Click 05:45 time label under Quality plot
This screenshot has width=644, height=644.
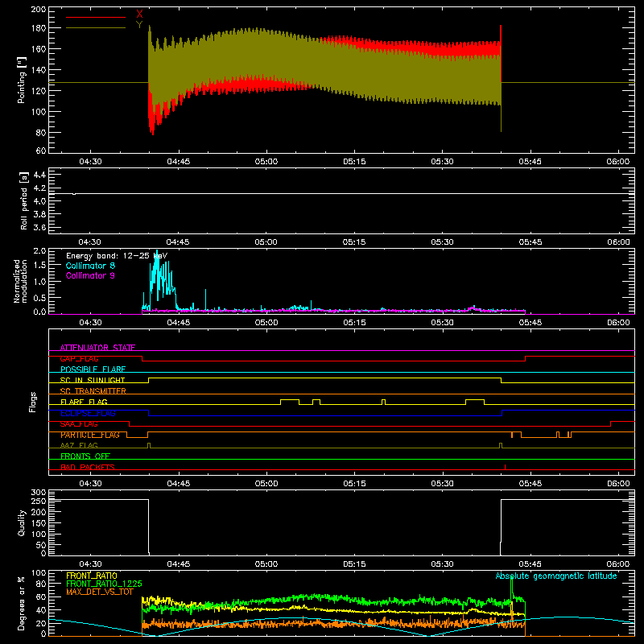[530, 564]
